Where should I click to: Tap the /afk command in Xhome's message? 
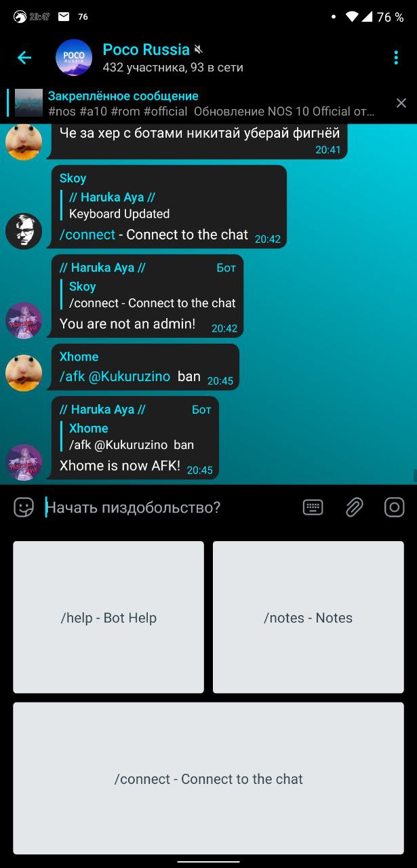tap(72, 376)
